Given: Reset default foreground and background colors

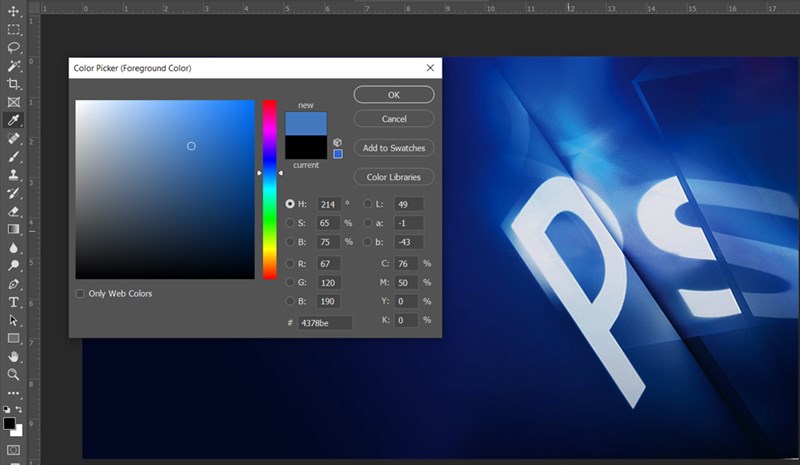Looking at the screenshot, I should pyautogui.click(x=7, y=409).
